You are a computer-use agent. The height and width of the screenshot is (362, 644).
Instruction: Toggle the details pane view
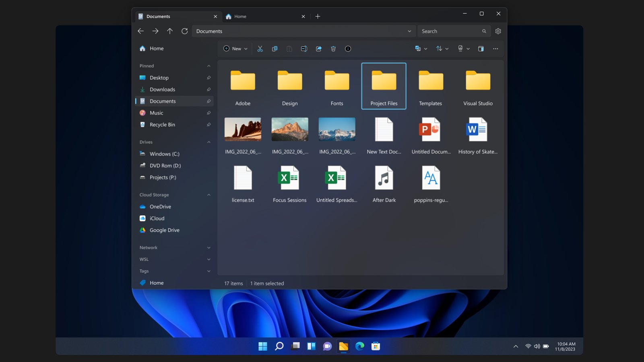(x=481, y=48)
